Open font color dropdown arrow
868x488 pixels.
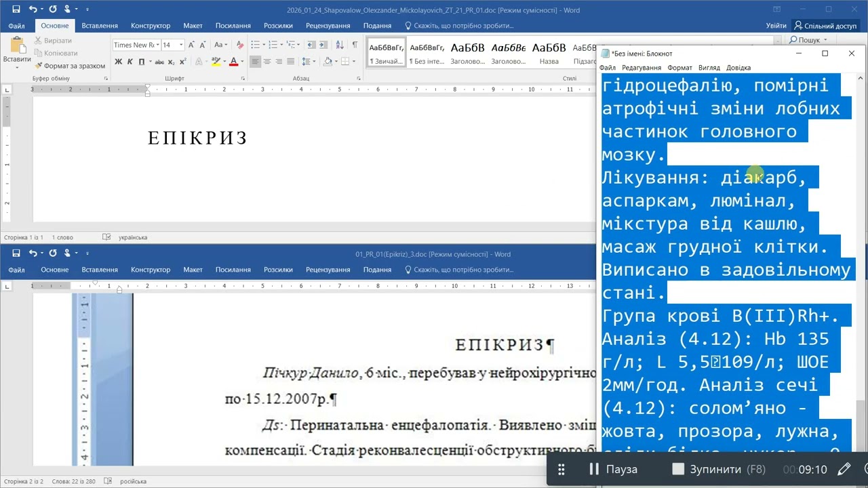[241, 61]
